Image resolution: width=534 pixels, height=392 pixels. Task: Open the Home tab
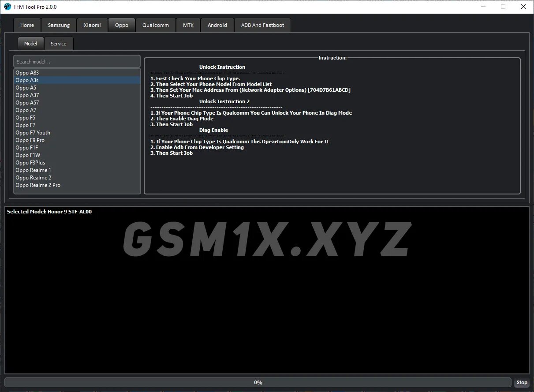click(27, 25)
